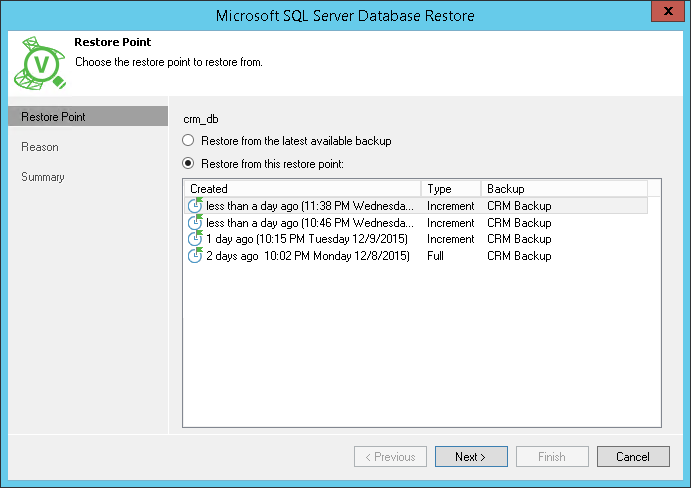691x488 pixels.
Task: Click the Veeam SQL restore logo icon
Action: point(39,64)
